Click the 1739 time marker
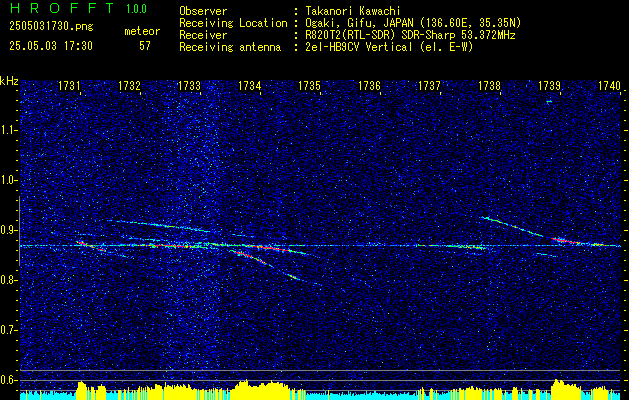 coord(550,86)
